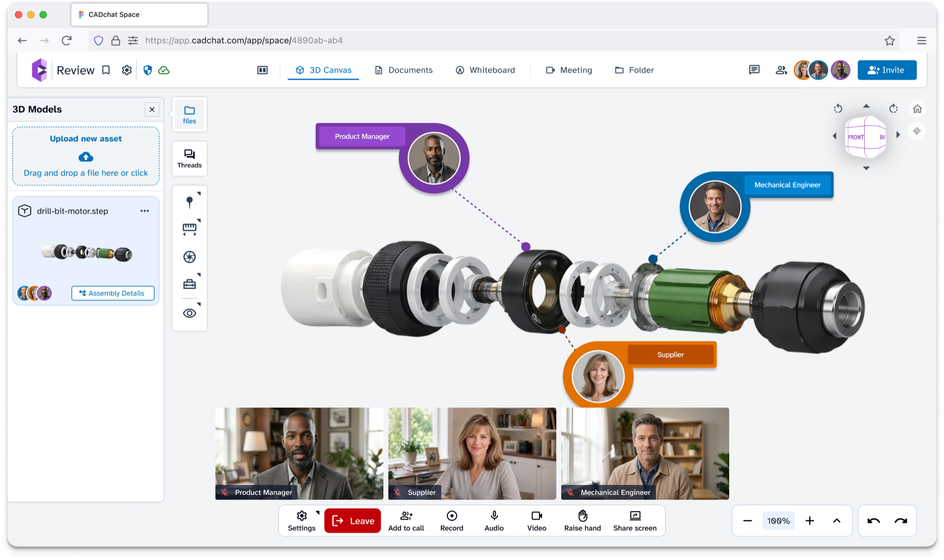The height and width of the screenshot is (560, 944).
Task: Bookmark the Review space
Action: pyautogui.click(x=106, y=70)
